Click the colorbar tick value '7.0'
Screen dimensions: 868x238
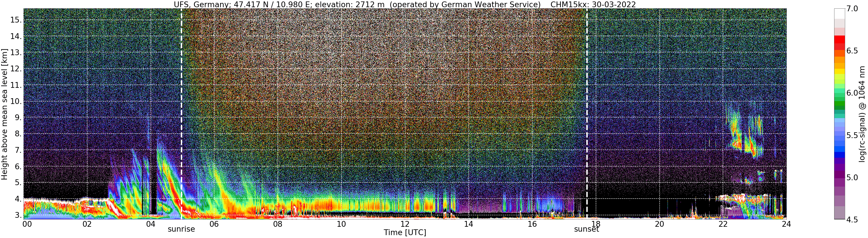852,9
